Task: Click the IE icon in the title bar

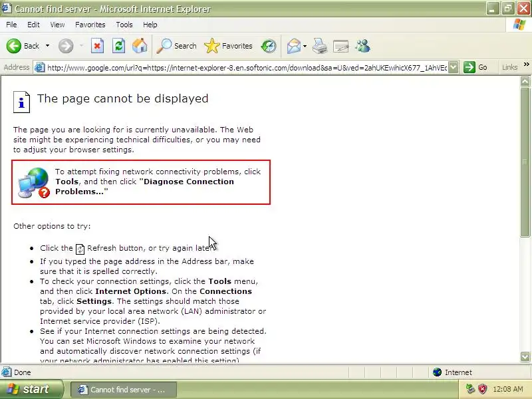Action: [7, 8]
